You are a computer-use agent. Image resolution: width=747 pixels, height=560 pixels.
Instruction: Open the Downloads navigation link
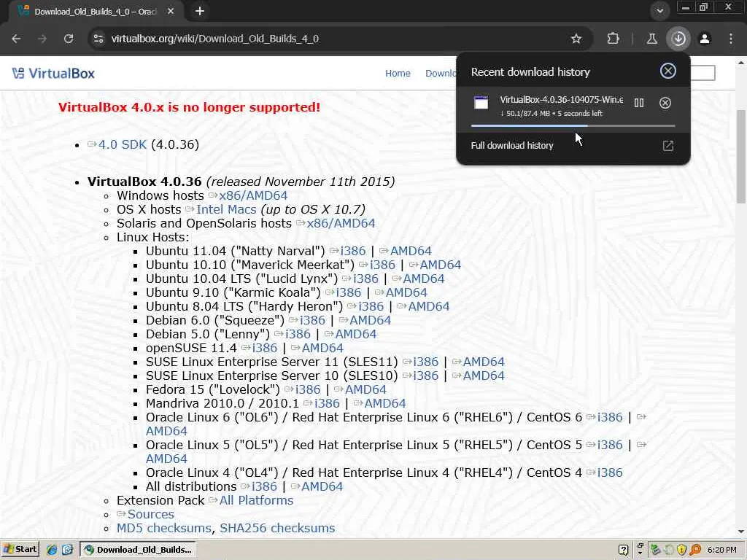pyautogui.click(x=441, y=74)
